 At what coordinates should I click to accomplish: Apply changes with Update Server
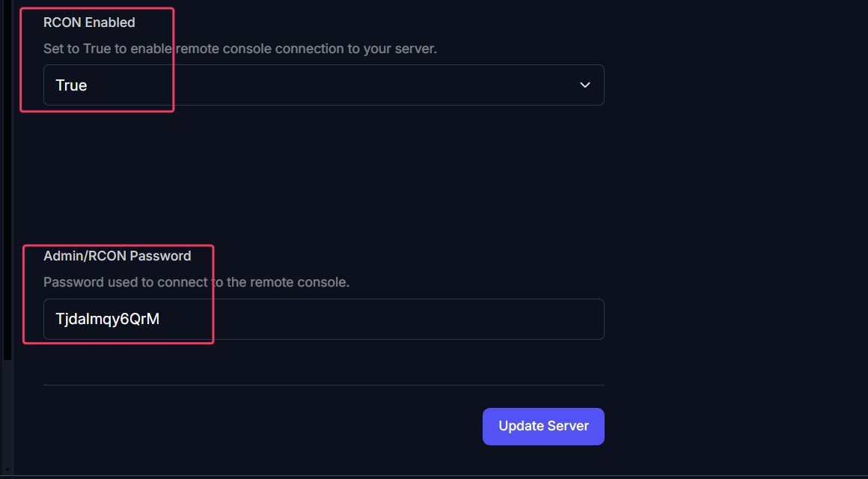click(543, 426)
